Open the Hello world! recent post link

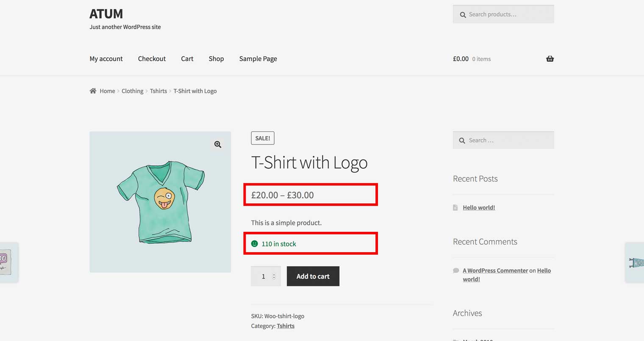(479, 207)
